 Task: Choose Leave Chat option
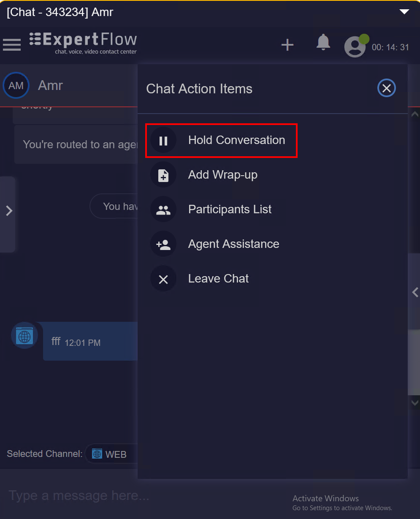(218, 279)
